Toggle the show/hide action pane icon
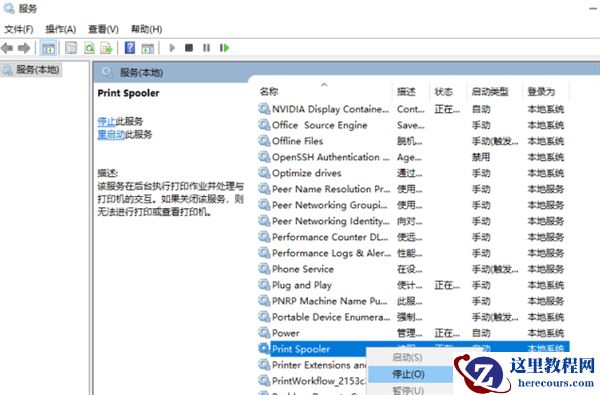Screen dimensions: 600x395 pyautogui.click(x=147, y=48)
